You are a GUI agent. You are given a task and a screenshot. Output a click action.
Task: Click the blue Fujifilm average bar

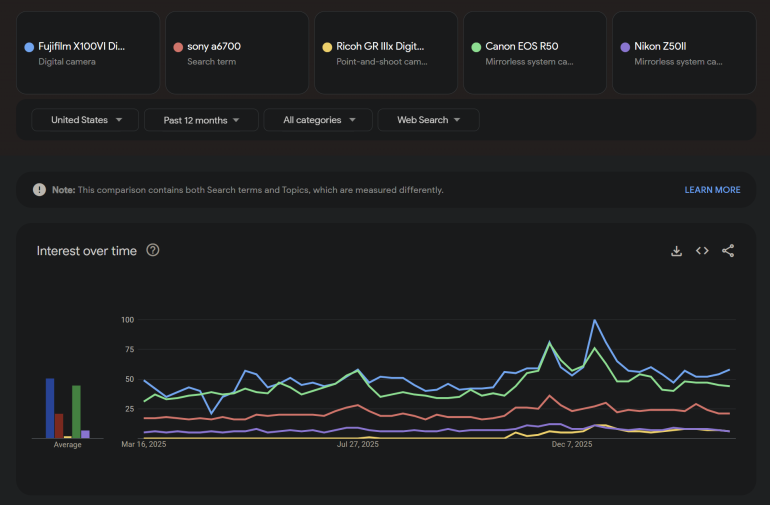[50, 408]
